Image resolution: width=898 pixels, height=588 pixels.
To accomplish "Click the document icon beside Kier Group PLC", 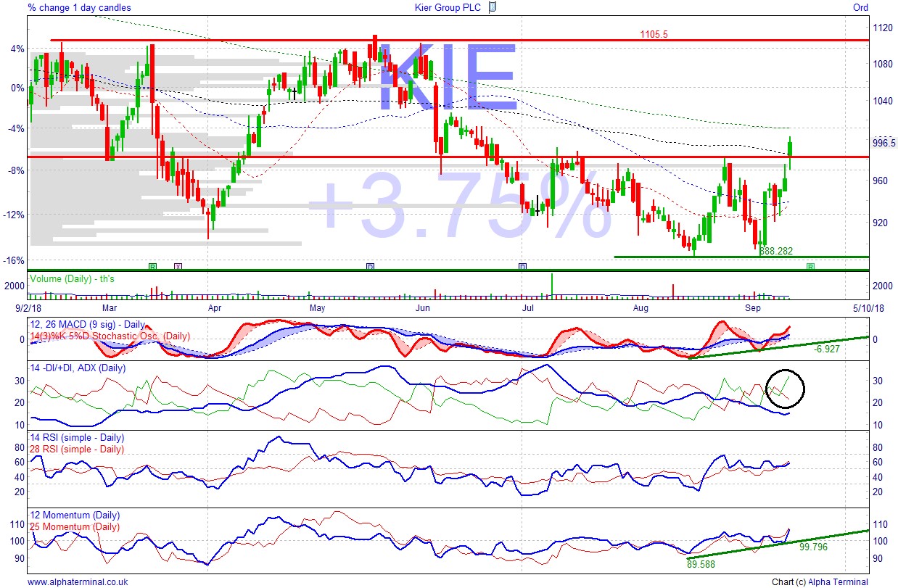I will pyautogui.click(x=493, y=7).
